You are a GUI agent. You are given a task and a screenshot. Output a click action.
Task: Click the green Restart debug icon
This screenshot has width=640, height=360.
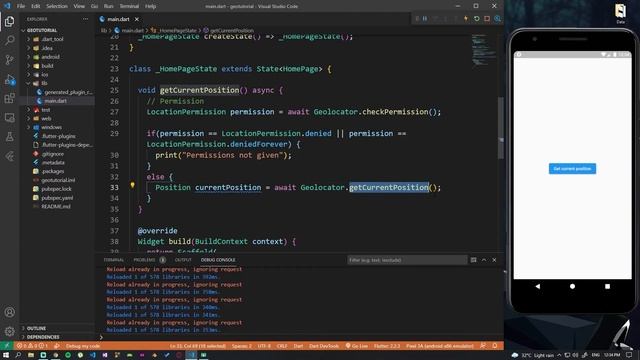[x=476, y=19]
